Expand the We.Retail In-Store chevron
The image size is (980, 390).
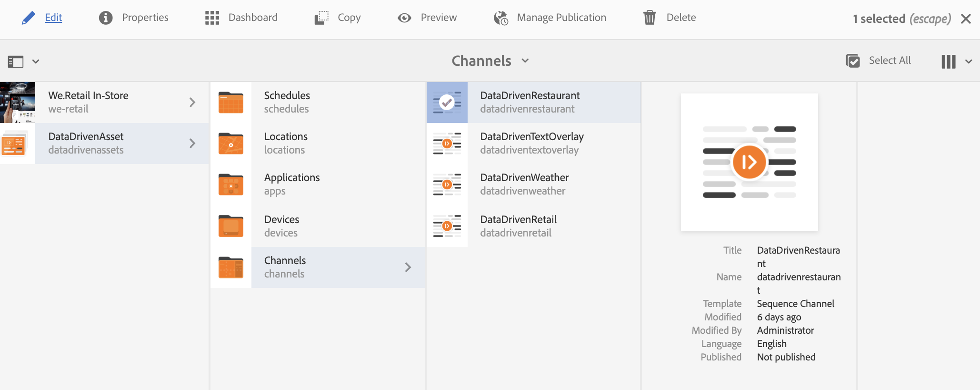point(192,103)
